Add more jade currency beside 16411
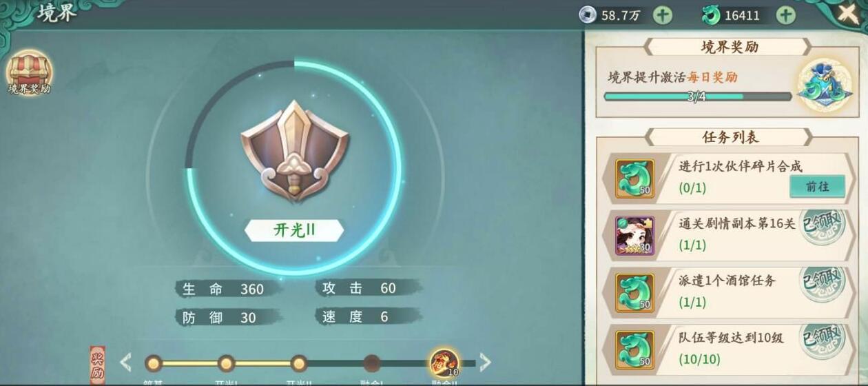This screenshot has height=386, width=868. [x=786, y=14]
